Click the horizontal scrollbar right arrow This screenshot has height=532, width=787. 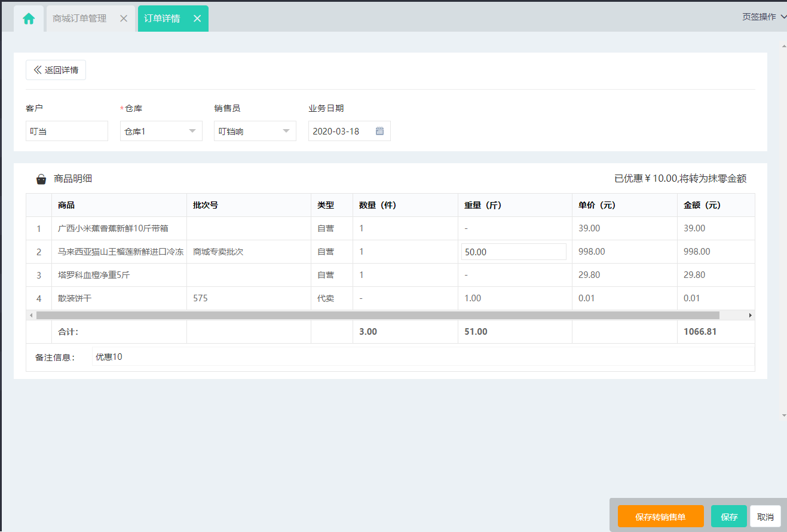tap(751, 315)
